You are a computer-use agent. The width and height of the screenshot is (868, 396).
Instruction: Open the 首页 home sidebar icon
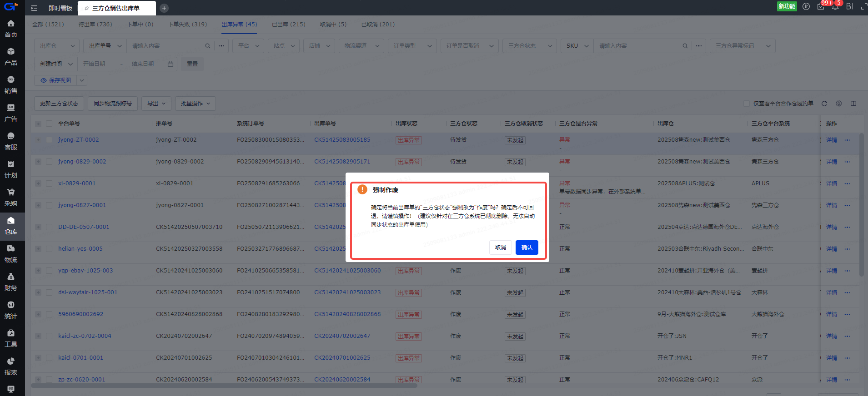11,28
